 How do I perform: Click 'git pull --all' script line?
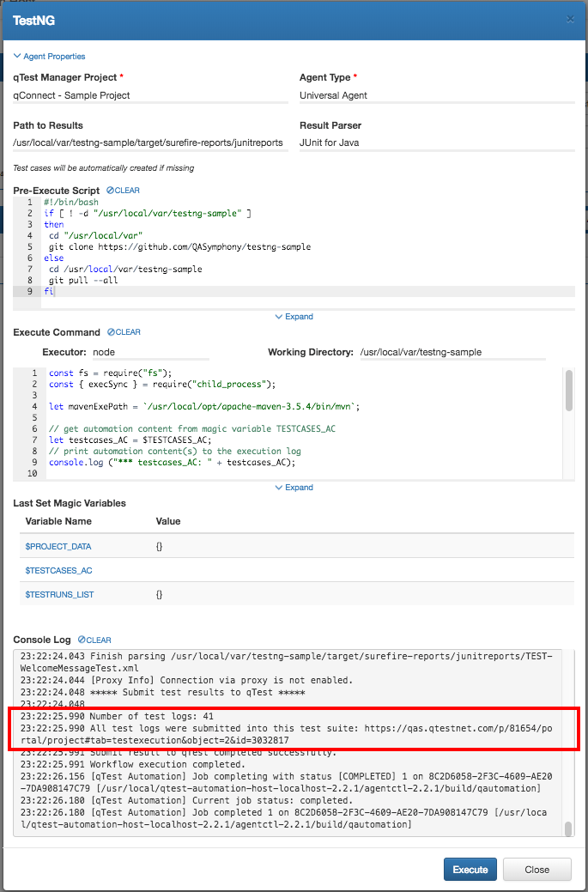tap(83, 280)
